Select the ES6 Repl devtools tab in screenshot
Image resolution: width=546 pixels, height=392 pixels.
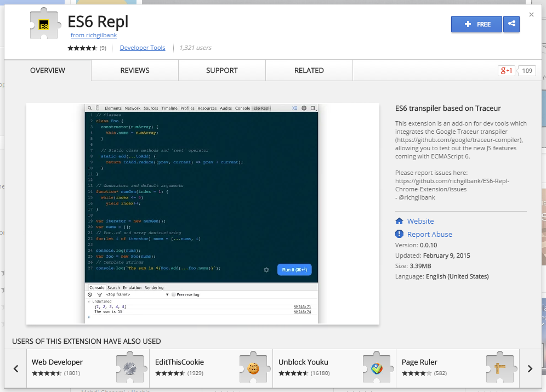click(x=261, y=108)
